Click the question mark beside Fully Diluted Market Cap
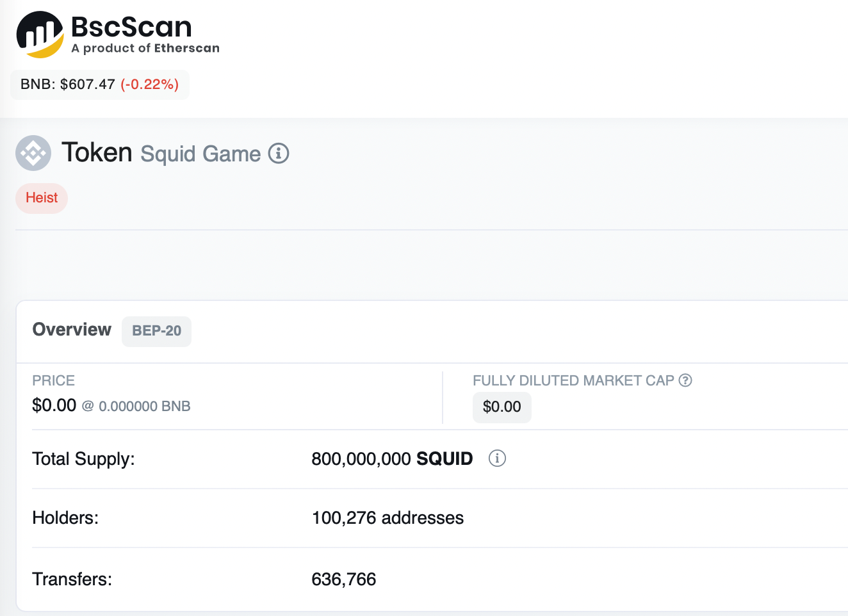The height and width of the screenshot is (616, 848). (x=685, y=380)
